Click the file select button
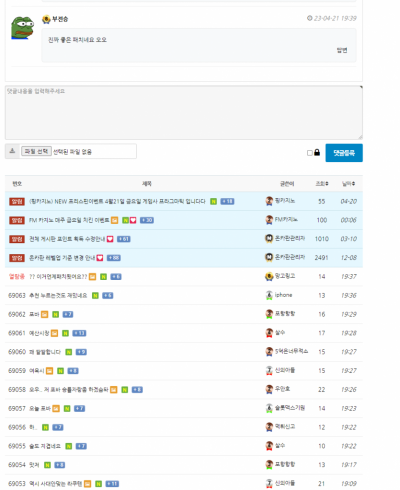Screen dimensions: 400x490 click(x=36, y=151)
